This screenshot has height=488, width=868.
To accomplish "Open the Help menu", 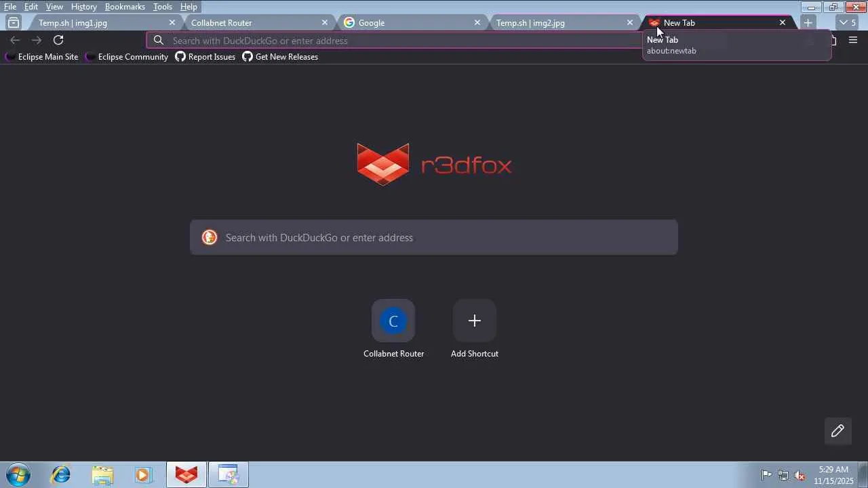I will pyautogui.click(x=189, y=7).
